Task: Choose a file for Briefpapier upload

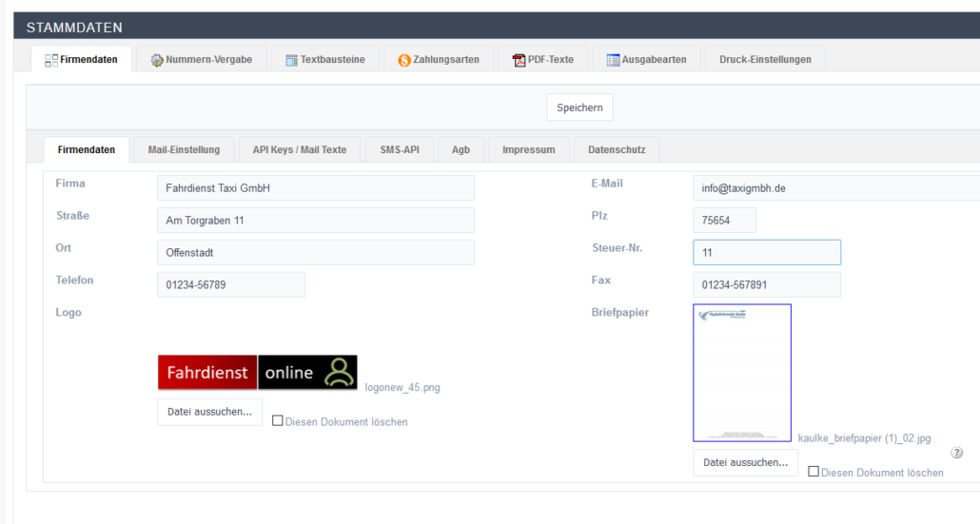Action: tap(745, 463)
